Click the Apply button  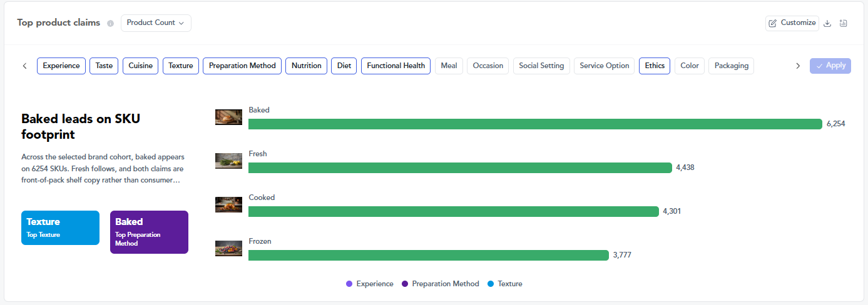[830, 66]
